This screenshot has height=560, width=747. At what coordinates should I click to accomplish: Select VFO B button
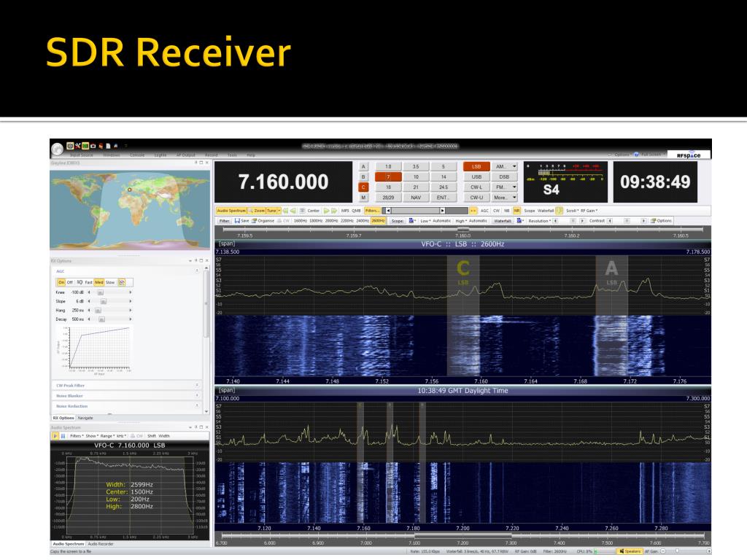(x=363, y=176)
